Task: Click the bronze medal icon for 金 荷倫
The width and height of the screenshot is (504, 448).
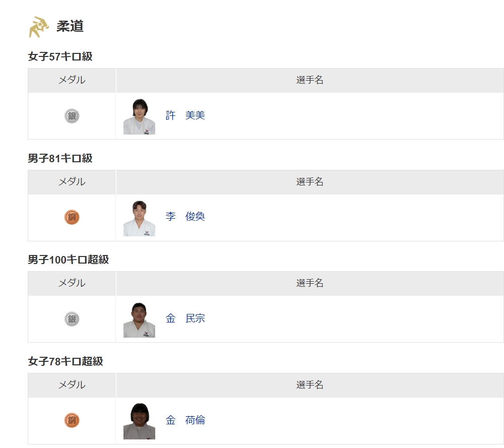Action: coord(72,420)
